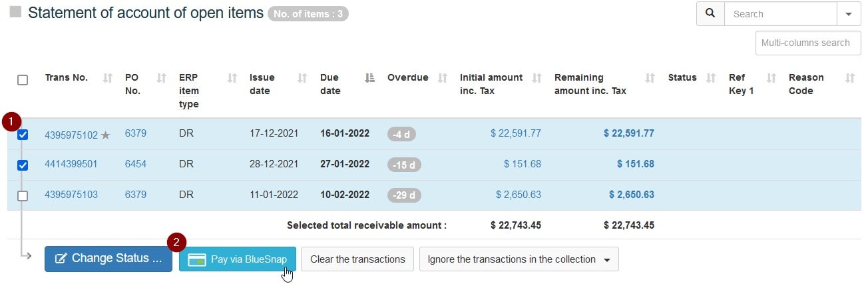Sort by the Due date column icon

pyautogui.click(x=371, y=78)
